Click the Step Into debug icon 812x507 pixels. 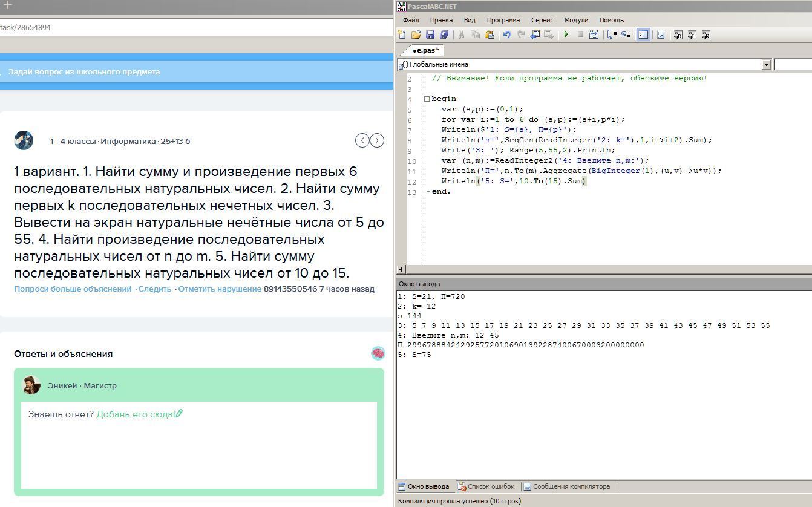tap(626, 35)
